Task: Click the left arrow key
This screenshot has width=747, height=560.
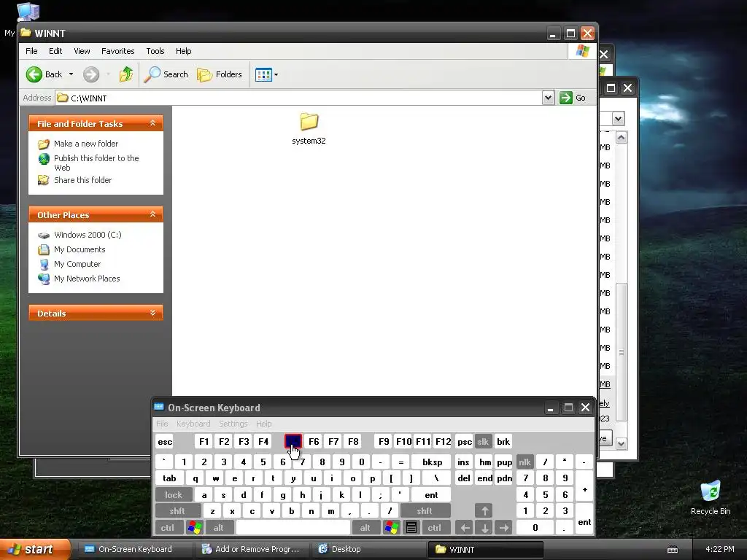Action: pyautogui.click(x=465, y=528)
